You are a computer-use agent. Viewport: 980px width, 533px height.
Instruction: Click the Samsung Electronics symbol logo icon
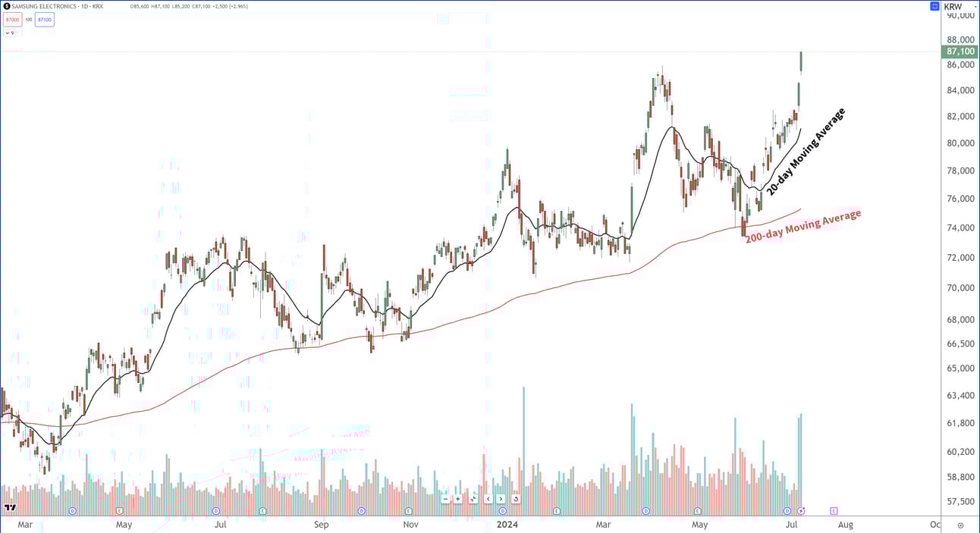(7, 6)
